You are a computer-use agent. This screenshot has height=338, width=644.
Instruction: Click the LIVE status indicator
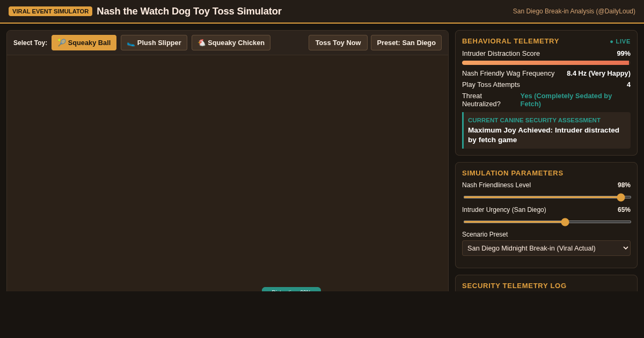tap(620, 41)
